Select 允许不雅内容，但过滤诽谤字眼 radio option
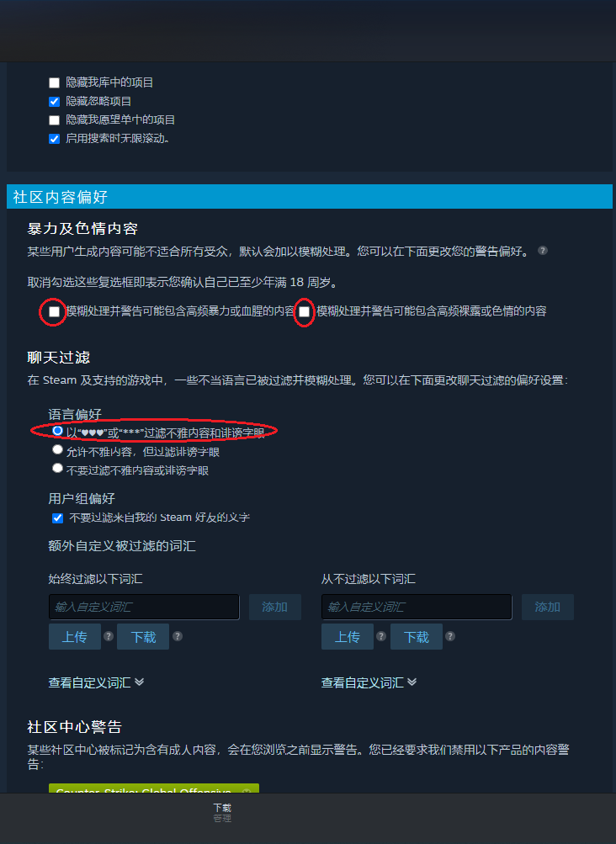616x844 pixels. (57, 449)
